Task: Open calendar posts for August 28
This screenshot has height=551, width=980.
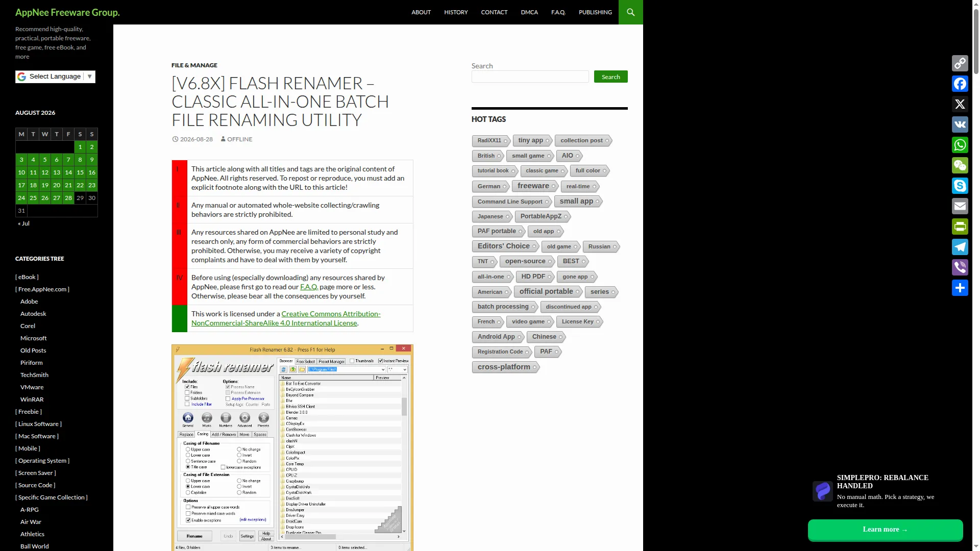Action: pyautogui.click(x=68, y=198)
